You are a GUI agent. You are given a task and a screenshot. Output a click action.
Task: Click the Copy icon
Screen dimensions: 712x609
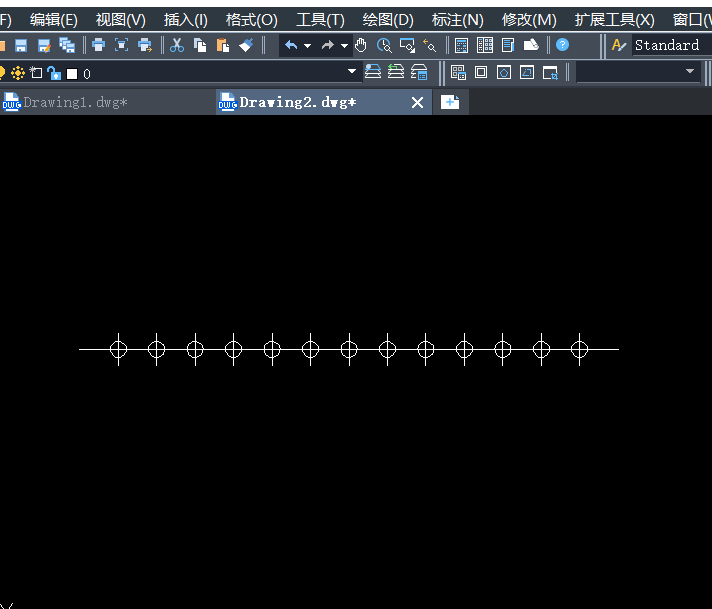pos(200,45)
